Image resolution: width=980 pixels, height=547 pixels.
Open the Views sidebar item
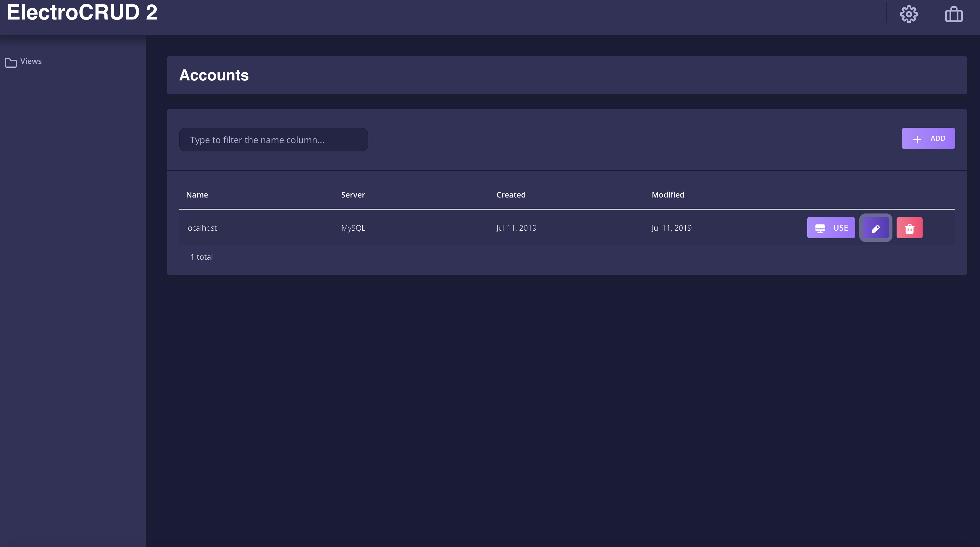(31, 61)
